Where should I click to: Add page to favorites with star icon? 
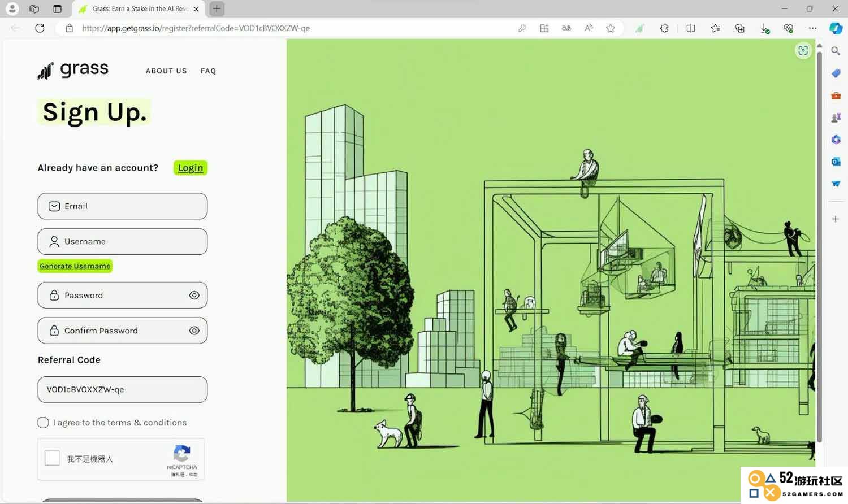tap(611, 28)
